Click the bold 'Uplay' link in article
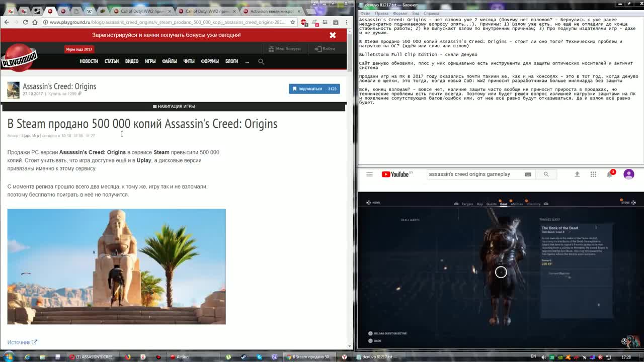644x362 pixels. [144, 160]
